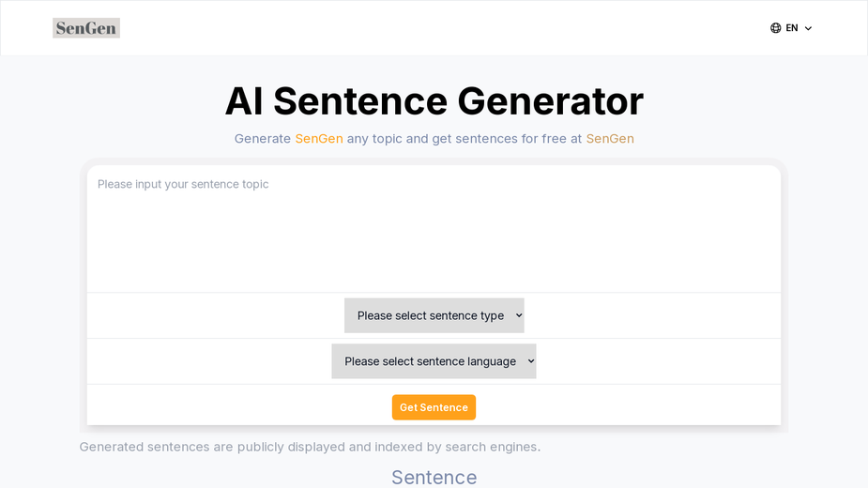Viewport: 868px width, 488px height.
Task: Click the orange Get Sentence button
Action: click(434, 407)
